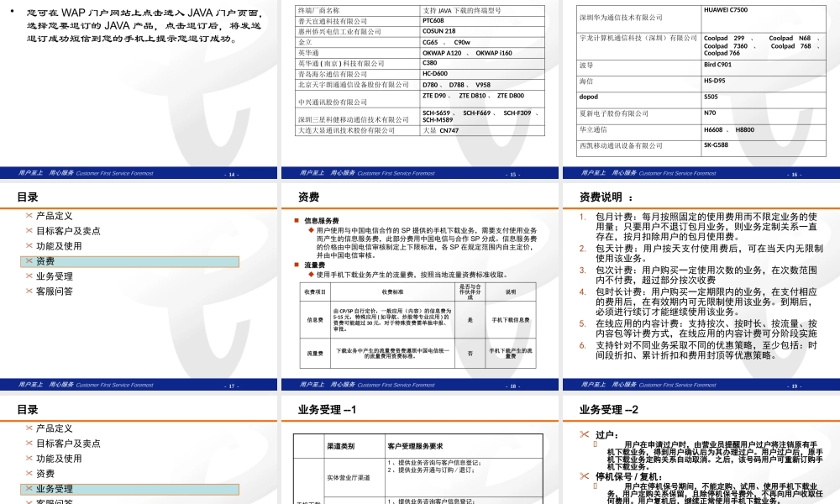Click the 过户 heading in 业务受理 –2
Viewport: 840px width, 504px height.
pos(607,435)
